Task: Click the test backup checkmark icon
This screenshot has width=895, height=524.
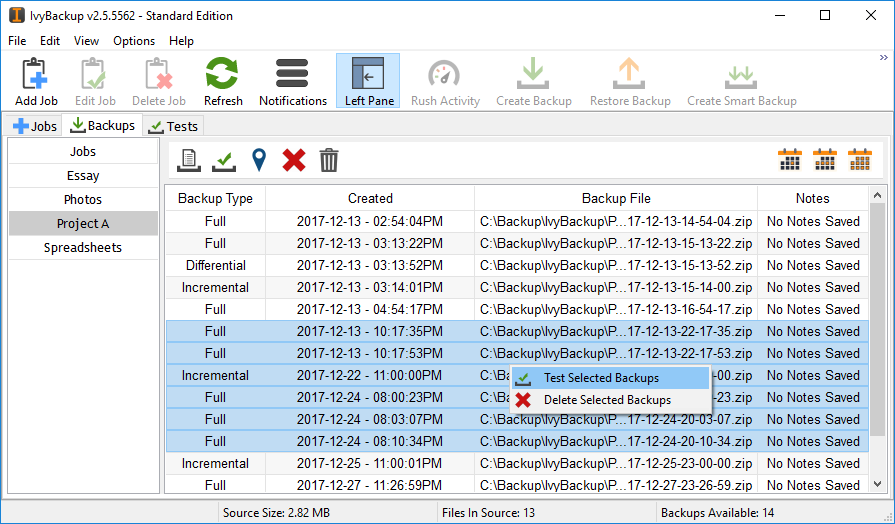Action: point(224,160)
